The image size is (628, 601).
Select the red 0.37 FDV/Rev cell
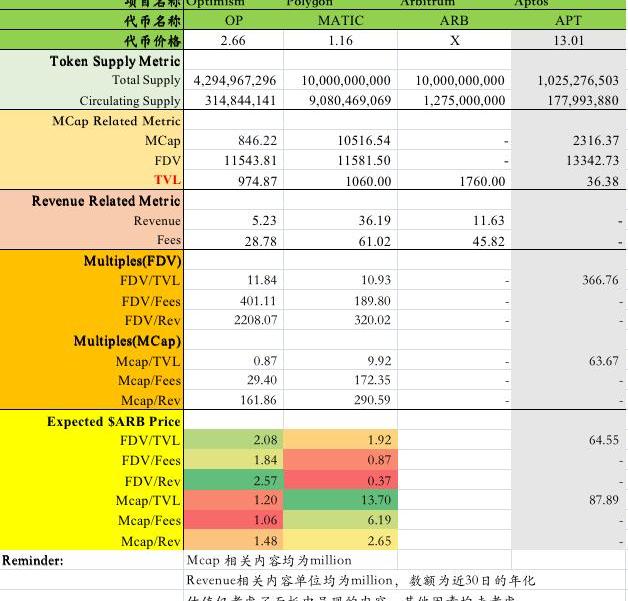point(340,480)
